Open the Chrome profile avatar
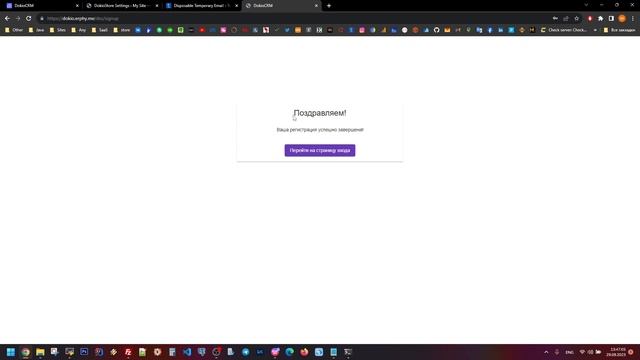 pyautogui.click(x=622, y=18)
